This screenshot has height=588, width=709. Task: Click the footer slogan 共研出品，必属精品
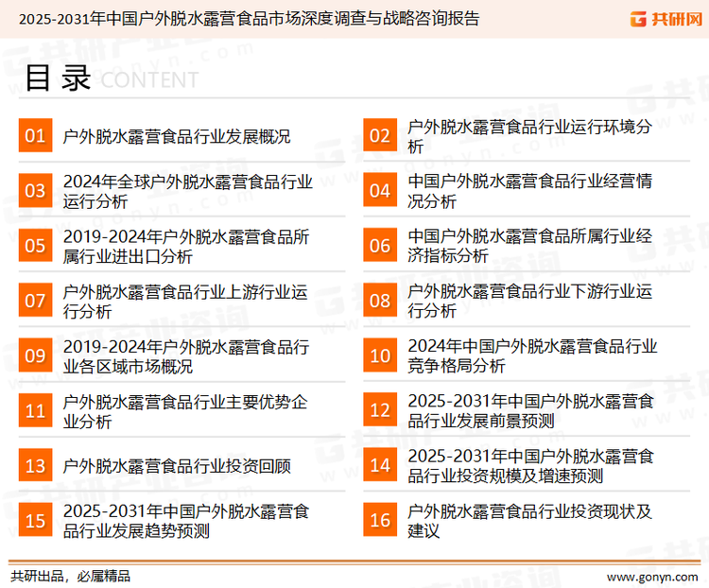(70, 577)
